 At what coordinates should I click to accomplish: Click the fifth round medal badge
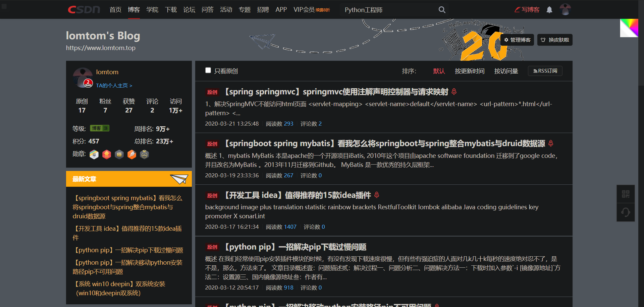(144, 154)
